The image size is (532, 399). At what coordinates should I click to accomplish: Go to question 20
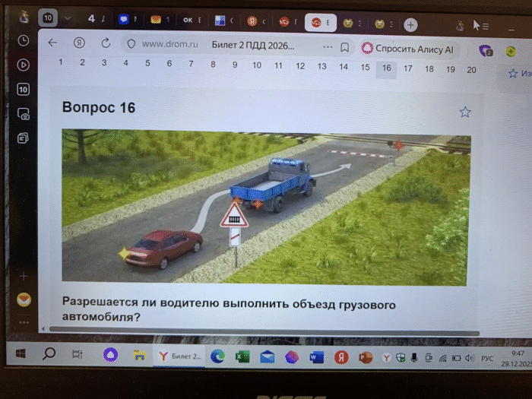(x=471, y=70)
